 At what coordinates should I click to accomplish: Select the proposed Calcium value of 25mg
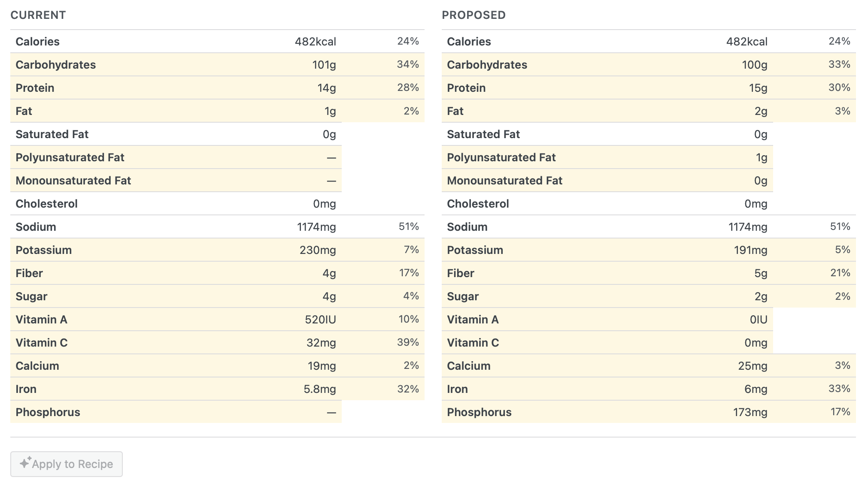tap(752, 366)
